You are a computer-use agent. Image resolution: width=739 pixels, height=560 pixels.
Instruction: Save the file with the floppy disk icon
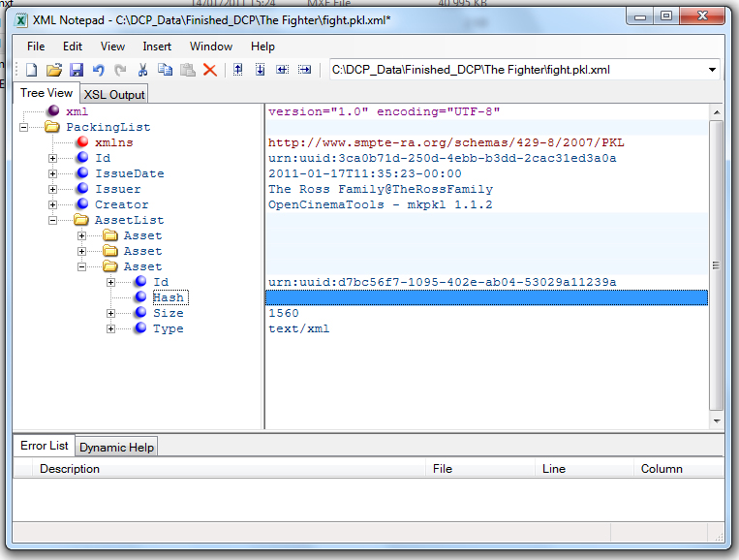[x=77, y=70]
